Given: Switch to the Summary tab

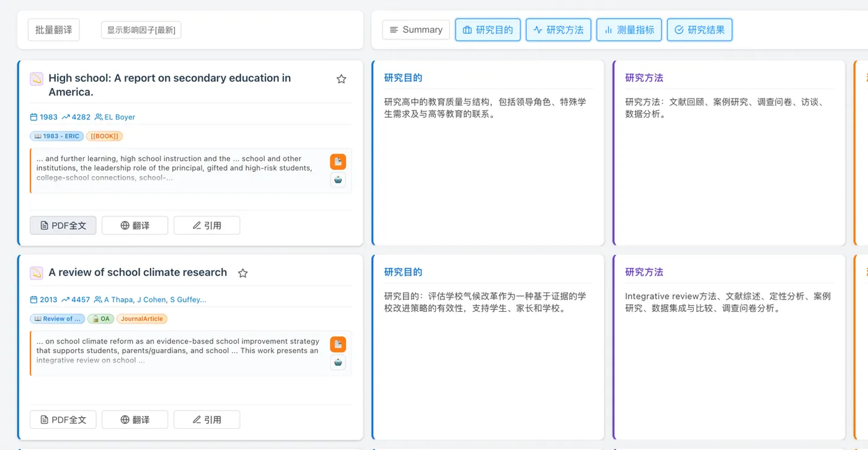Looking at the screenshot, I should 415,29.
